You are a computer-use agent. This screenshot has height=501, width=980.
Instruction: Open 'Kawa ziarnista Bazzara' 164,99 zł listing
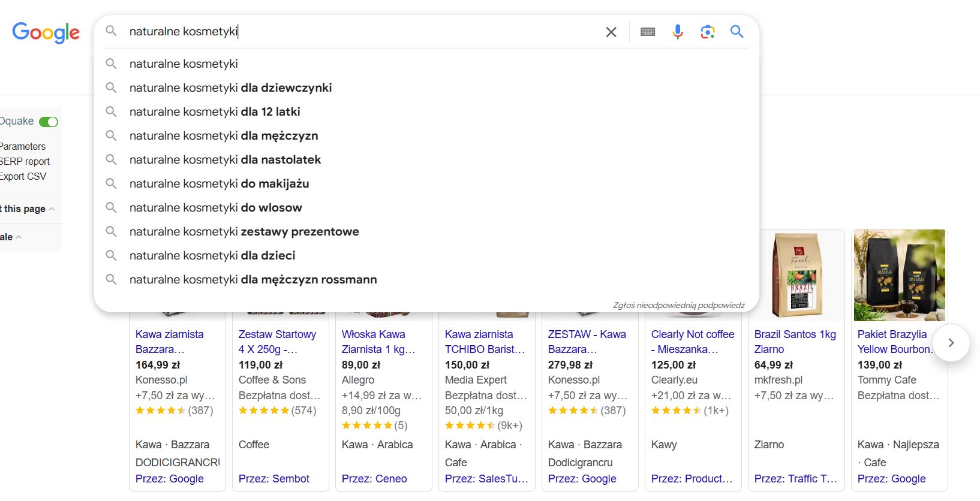(170, 342)
